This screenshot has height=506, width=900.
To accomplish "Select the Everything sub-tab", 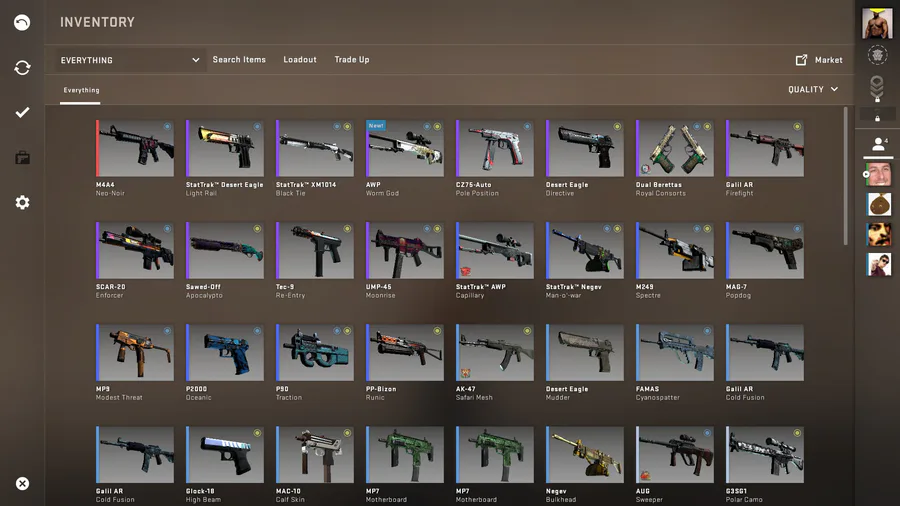I will [x=81, y=90].
